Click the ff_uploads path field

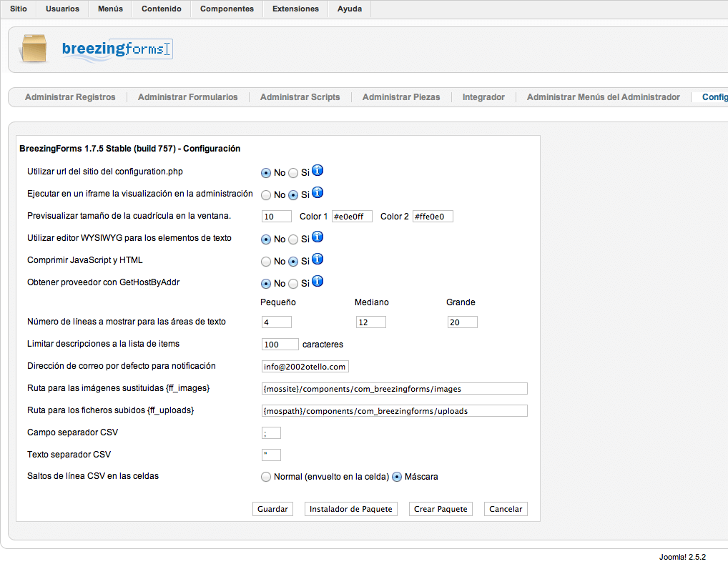pos(395,411)
